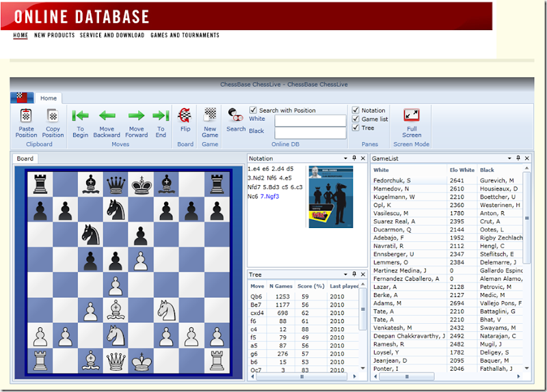Disable the Game list pane checkbox

click(356, 119)
